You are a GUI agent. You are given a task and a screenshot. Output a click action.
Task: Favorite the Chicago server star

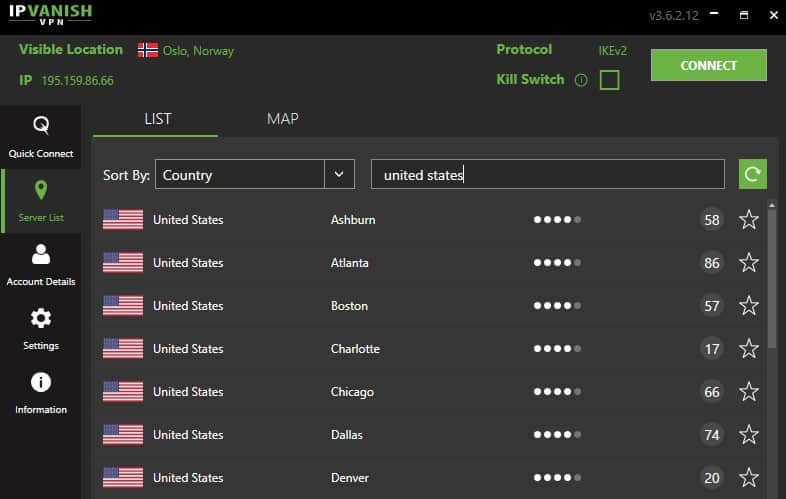748,392
